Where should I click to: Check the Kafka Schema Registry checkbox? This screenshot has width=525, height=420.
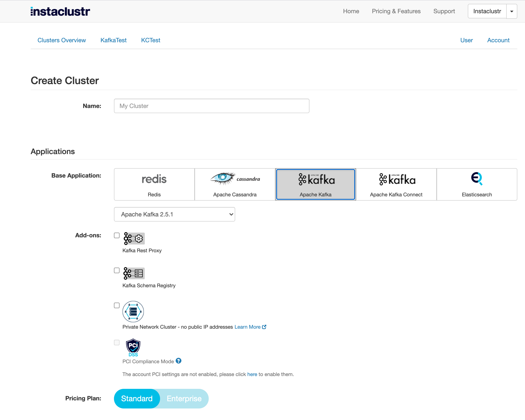pyautogui.click(x=117, y=270)
